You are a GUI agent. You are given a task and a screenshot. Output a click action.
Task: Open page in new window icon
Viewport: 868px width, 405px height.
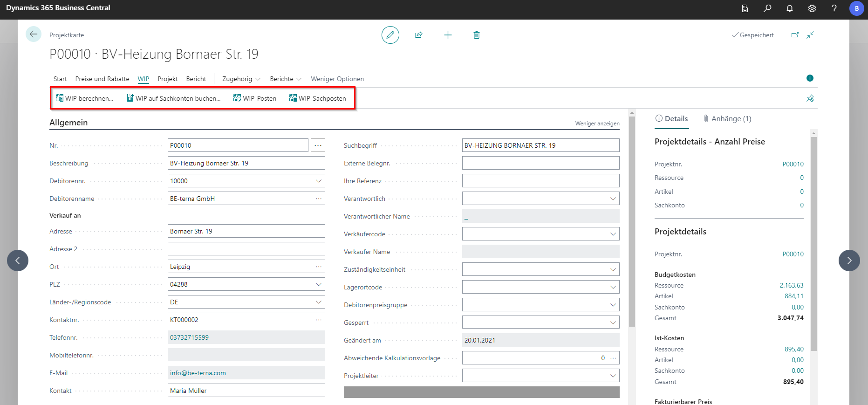[x=795, y=35]
